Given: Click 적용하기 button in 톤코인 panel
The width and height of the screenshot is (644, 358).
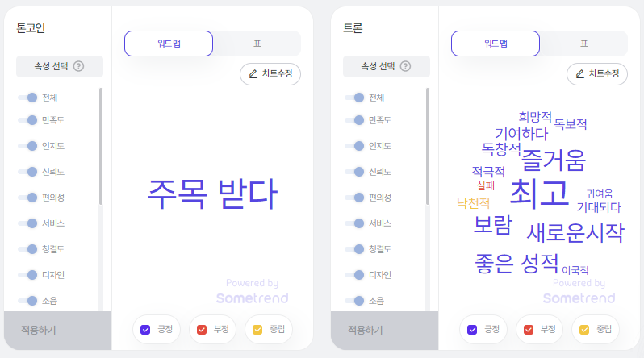Looking at the screenshot, I should point(57,330).
